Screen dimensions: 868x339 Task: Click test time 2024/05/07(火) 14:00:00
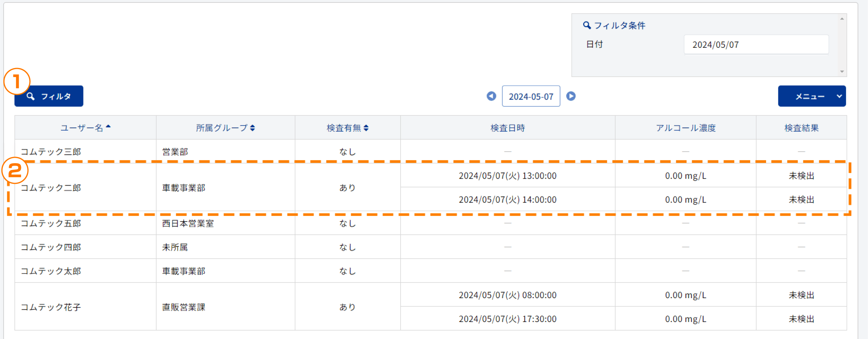[x=508, y=199]
